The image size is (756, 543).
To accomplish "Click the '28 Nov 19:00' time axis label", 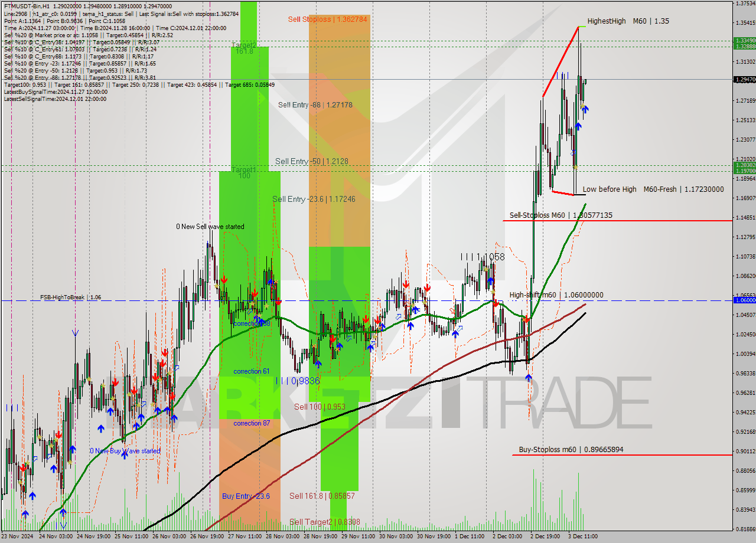I will [321, 537].
